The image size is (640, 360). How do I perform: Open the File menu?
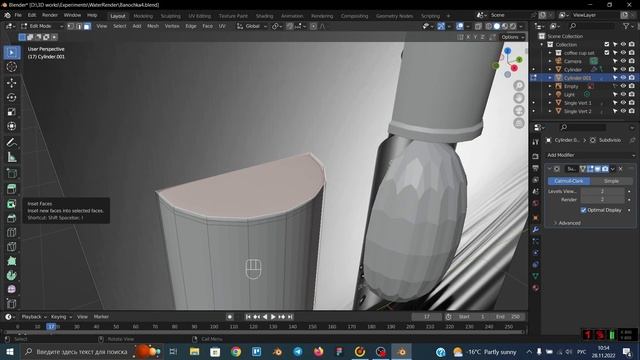click(18, 16)
